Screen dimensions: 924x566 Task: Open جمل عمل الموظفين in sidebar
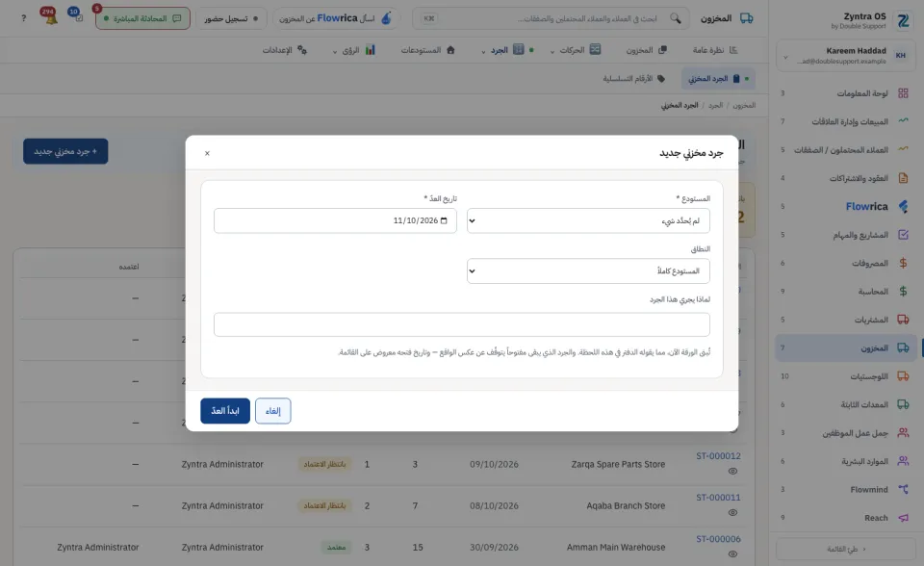click(x=846, y=433)
